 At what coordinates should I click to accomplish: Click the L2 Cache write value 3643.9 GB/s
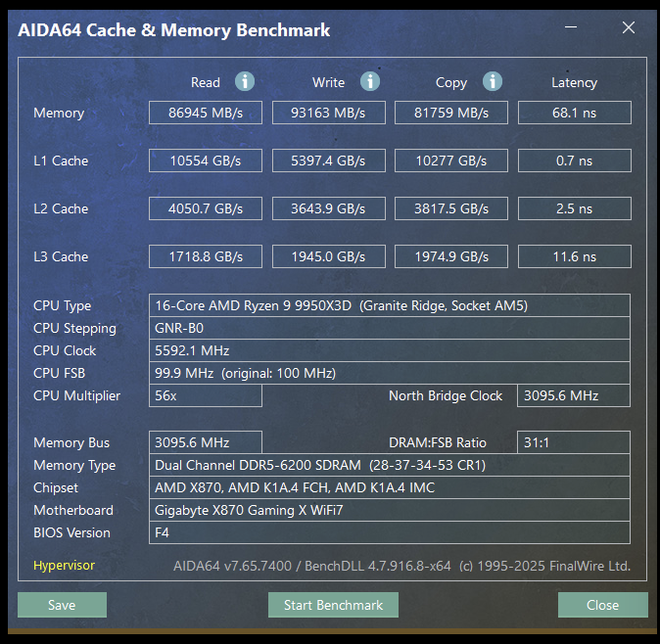[x=329, y=208]
